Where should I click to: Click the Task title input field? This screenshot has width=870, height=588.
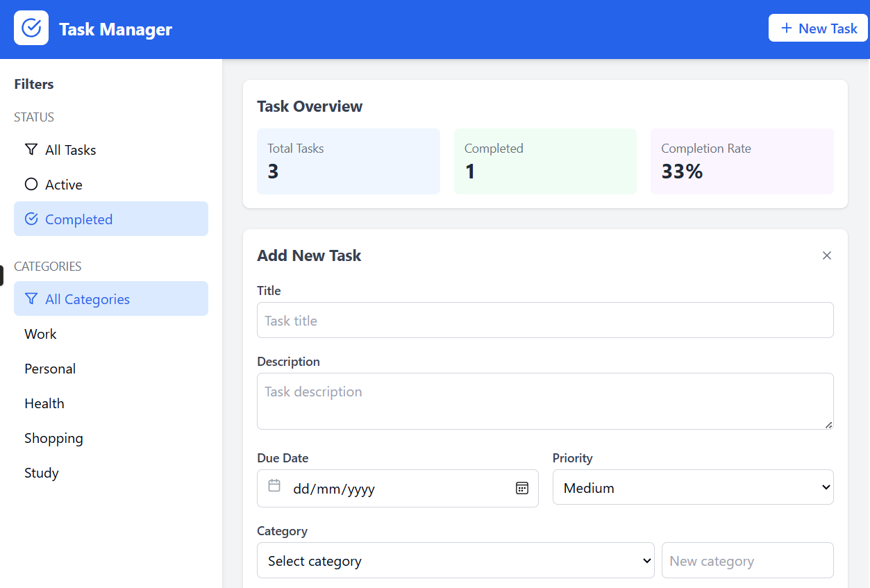click(x=545, y=320)
